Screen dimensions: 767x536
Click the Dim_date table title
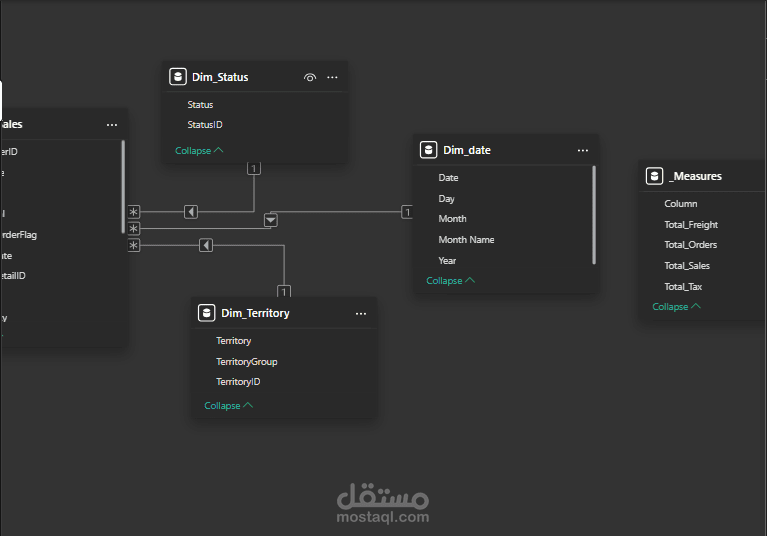pos(467,150)
